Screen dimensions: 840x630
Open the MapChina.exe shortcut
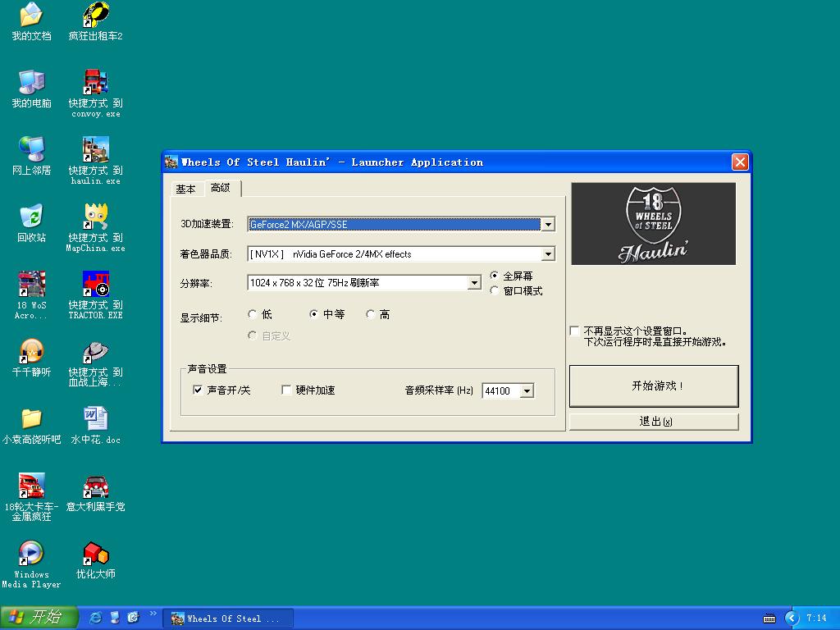96,217
